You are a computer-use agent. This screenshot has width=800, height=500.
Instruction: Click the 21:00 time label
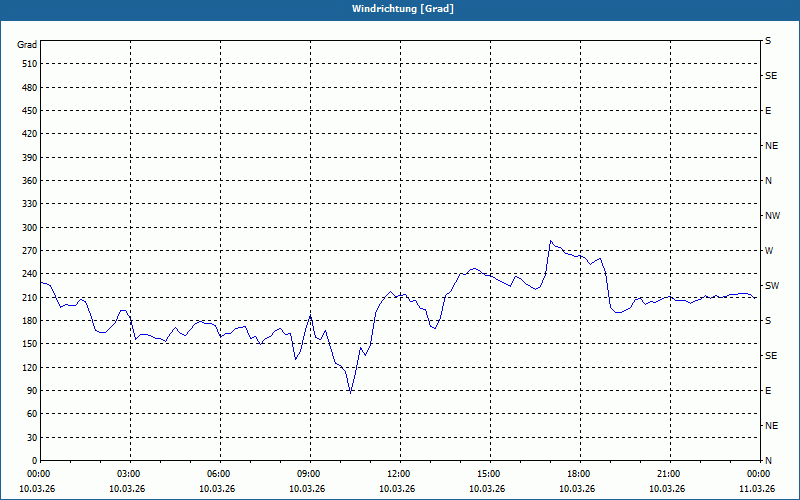click(x=668, y=474)
